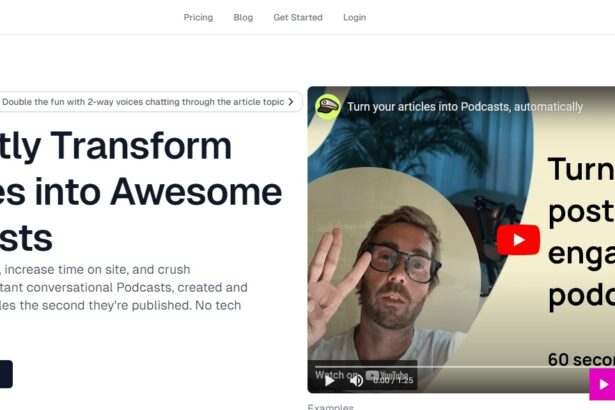This screenshot has width=615, height=410.
Task: Play audio with the magenta play button
Action: (x=602, y=384)
